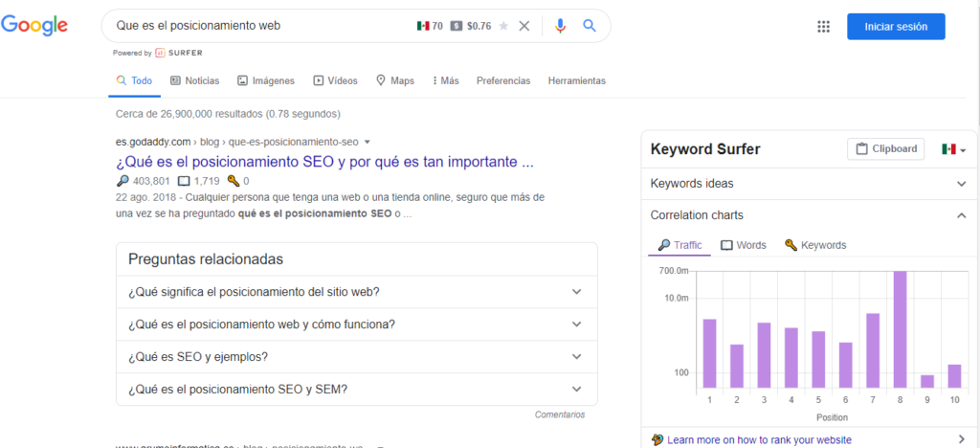The height and width of the screenshot is (448, 980).
Task: Click the chart bar at position 7
Action: point(873,351)
